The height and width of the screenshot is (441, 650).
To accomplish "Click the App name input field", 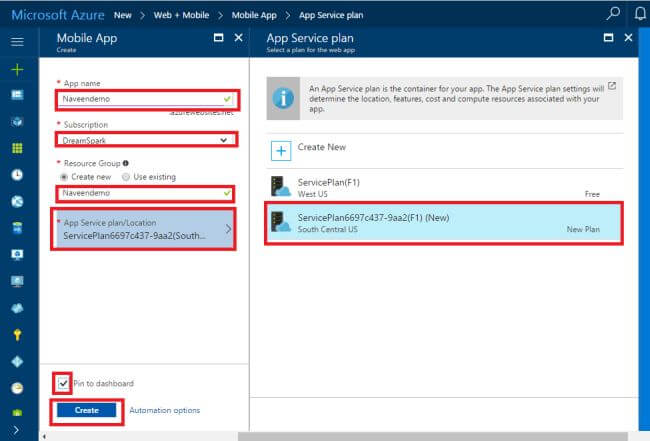I will tap(147, 99).
